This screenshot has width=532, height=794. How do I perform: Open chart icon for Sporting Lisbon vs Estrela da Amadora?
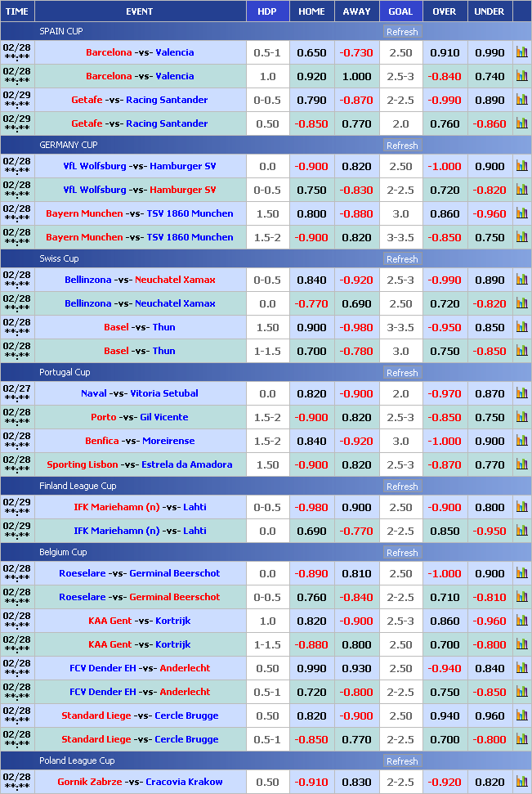tap(521, 464)
